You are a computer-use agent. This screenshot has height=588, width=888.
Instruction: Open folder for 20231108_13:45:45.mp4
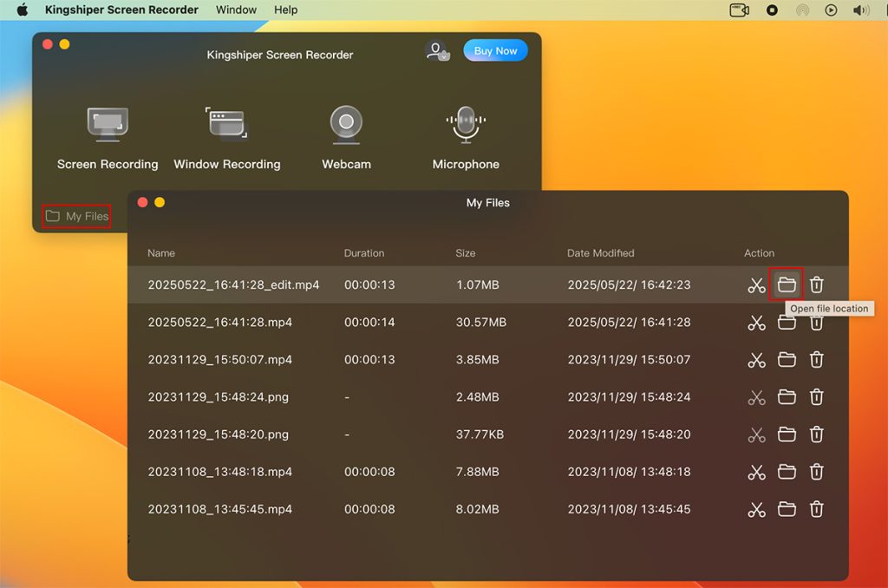pos(787,509)
